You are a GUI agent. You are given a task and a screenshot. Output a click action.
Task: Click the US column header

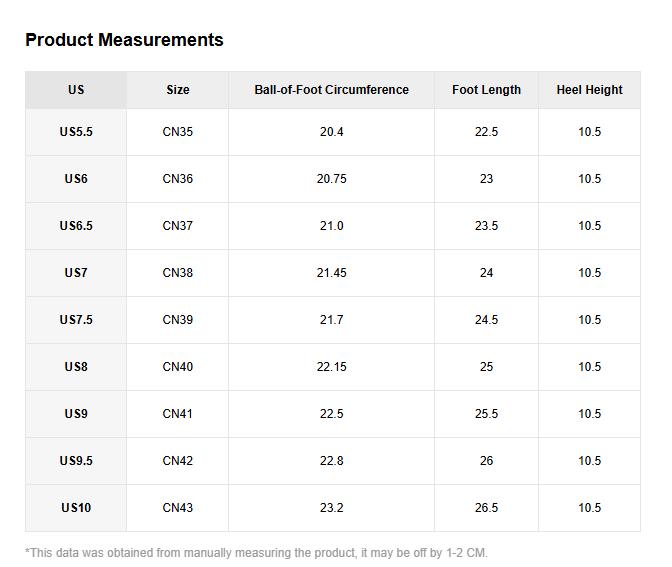click(76, 90)
